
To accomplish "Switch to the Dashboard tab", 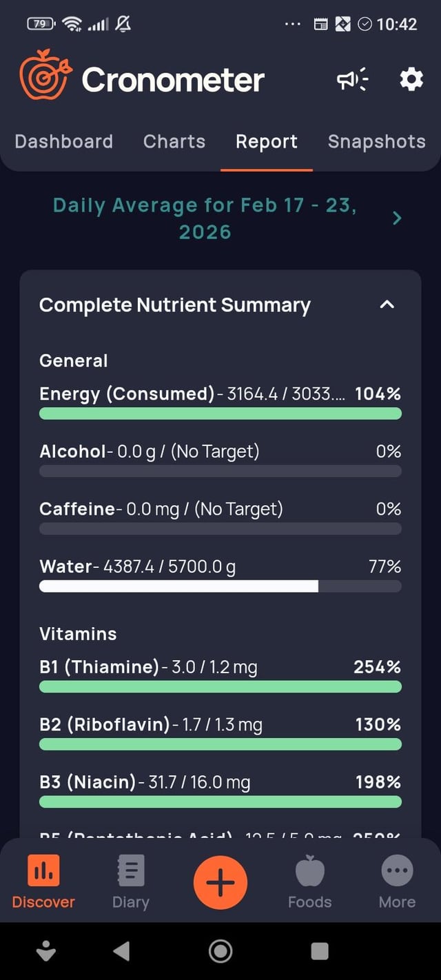I will [63, 142].
